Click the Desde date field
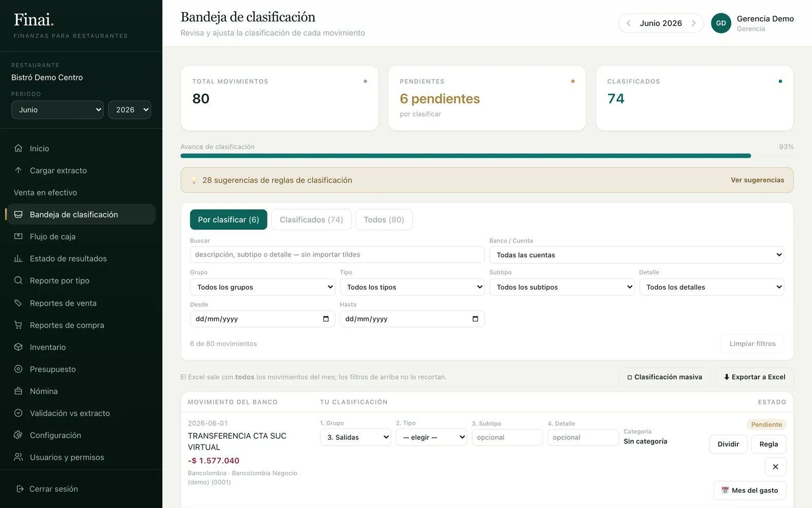Image resolution: width=812 pixels, height=508 pixels. click(262, 319)
